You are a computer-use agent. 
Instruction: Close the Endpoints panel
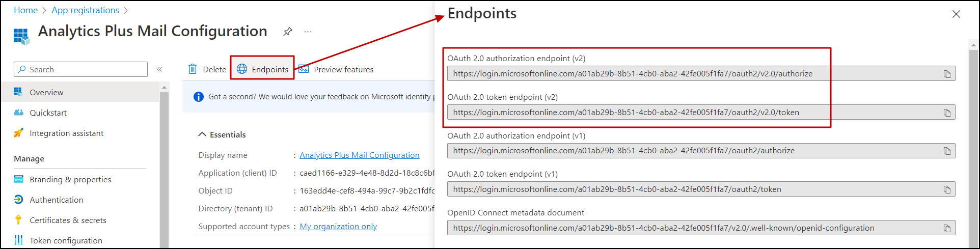point(956,14)
